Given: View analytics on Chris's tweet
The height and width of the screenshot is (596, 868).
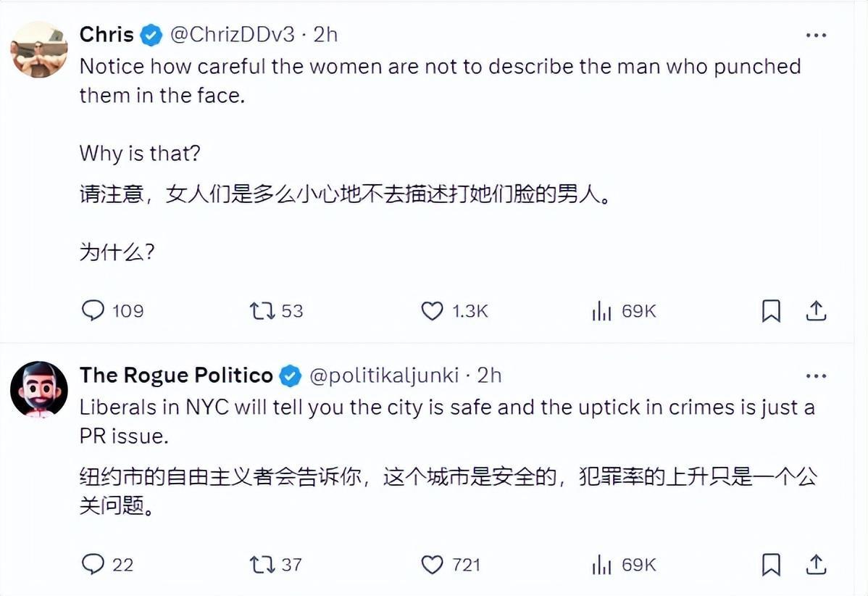Looking at the screenshot, I should coord(602,311).
